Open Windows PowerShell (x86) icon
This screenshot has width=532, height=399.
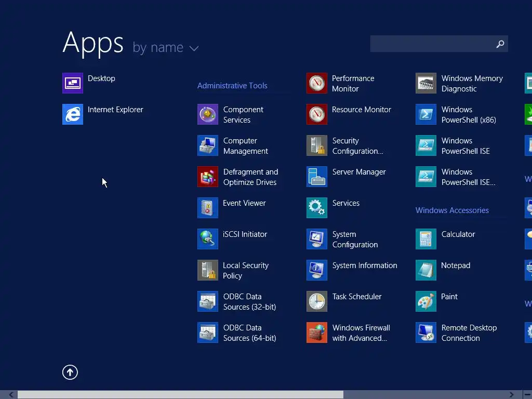(426, 114)
